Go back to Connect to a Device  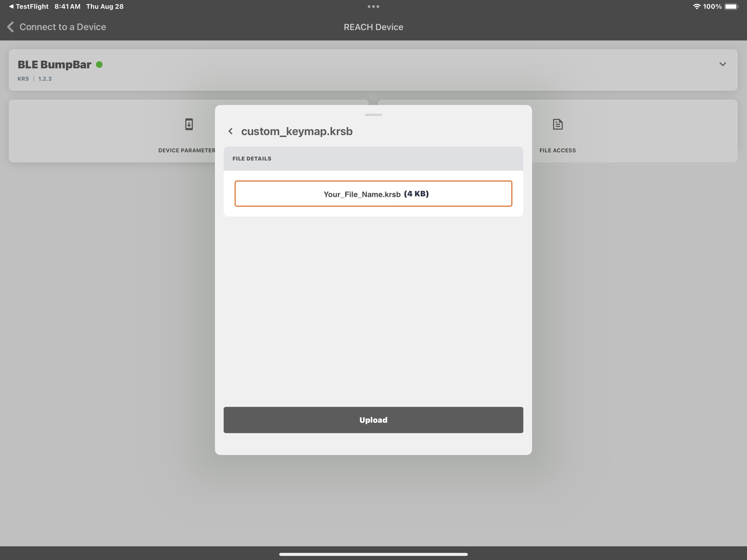pyautogui.click(x=57, y=27)
